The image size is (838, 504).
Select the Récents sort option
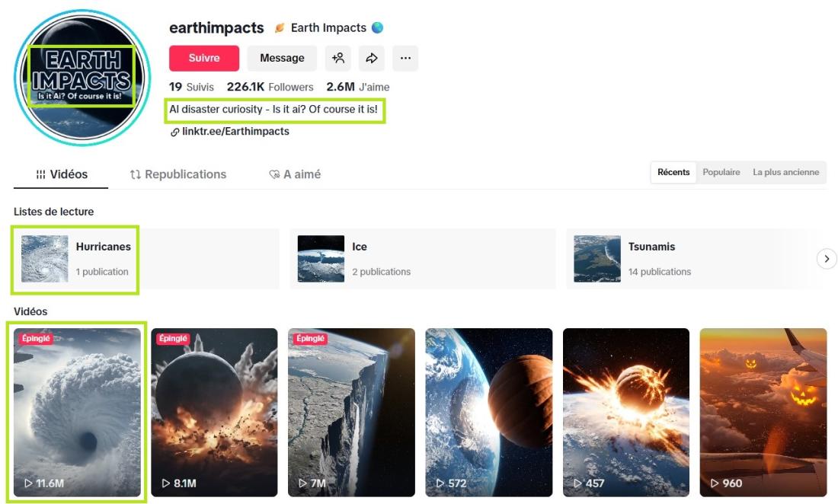click(x=673, y=173)
